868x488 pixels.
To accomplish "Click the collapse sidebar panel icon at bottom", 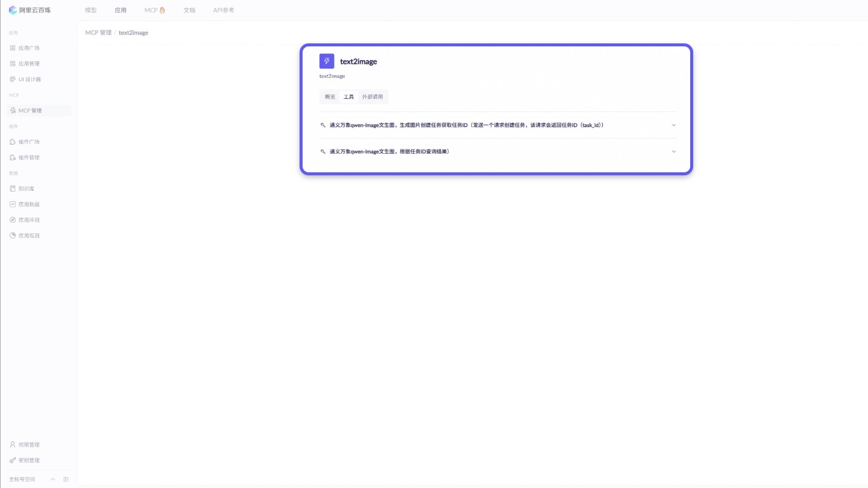I will 66,479.
